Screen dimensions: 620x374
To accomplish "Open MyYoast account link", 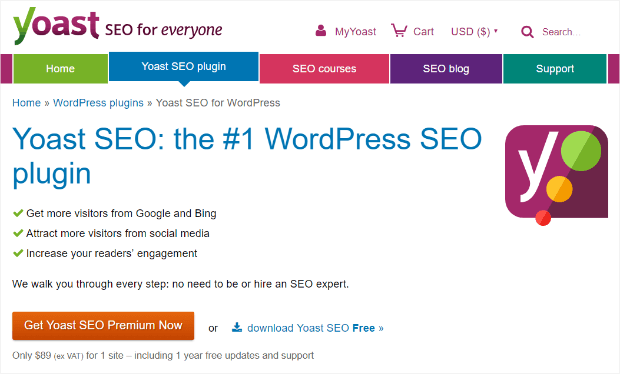I will pos(355,31).
